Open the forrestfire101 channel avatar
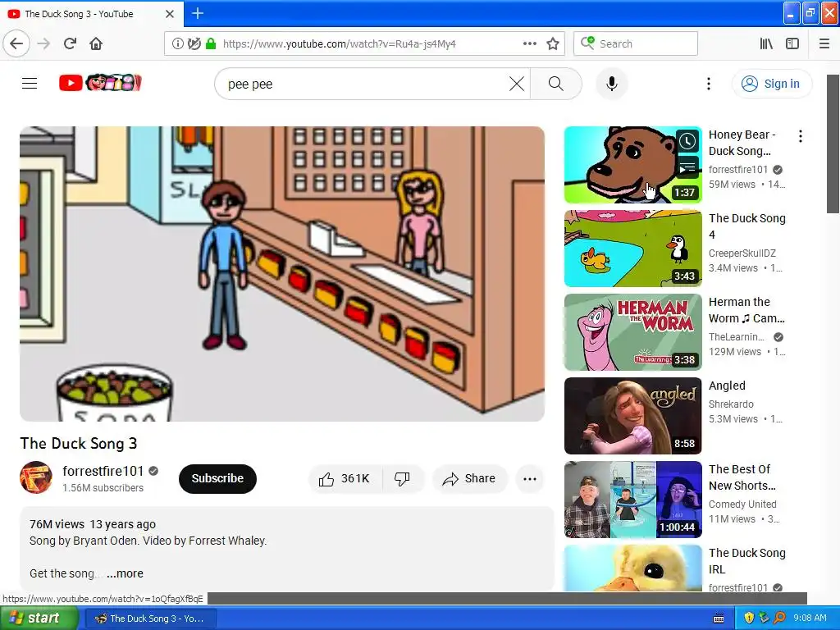 36,477
